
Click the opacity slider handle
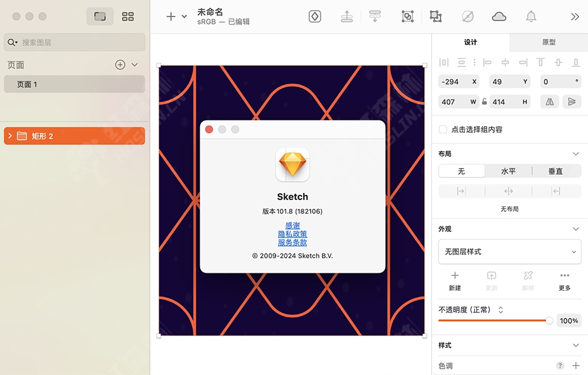tap(549, 320)
